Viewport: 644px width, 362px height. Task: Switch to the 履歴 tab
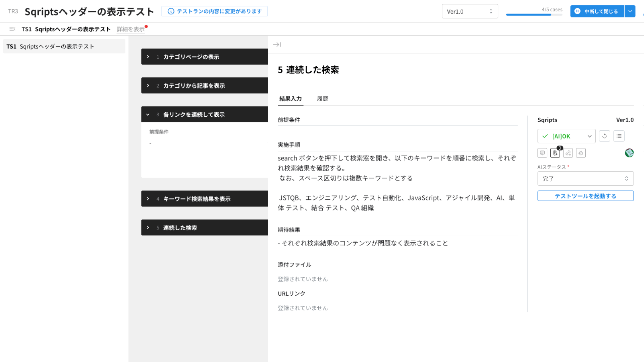[x=323, y=99]
